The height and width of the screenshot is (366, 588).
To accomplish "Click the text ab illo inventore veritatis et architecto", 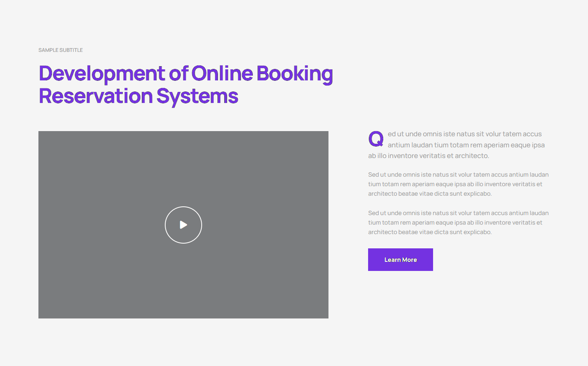I will 428,156.
